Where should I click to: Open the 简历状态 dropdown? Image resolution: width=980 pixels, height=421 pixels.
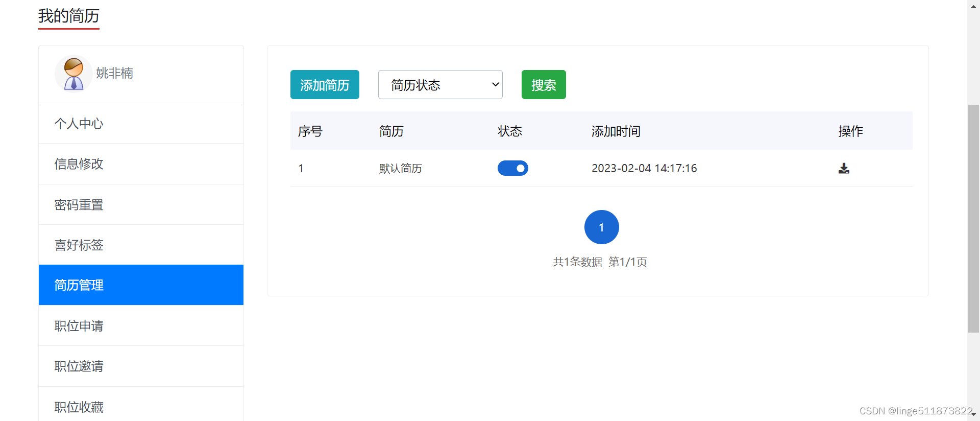tap(440, 85)
